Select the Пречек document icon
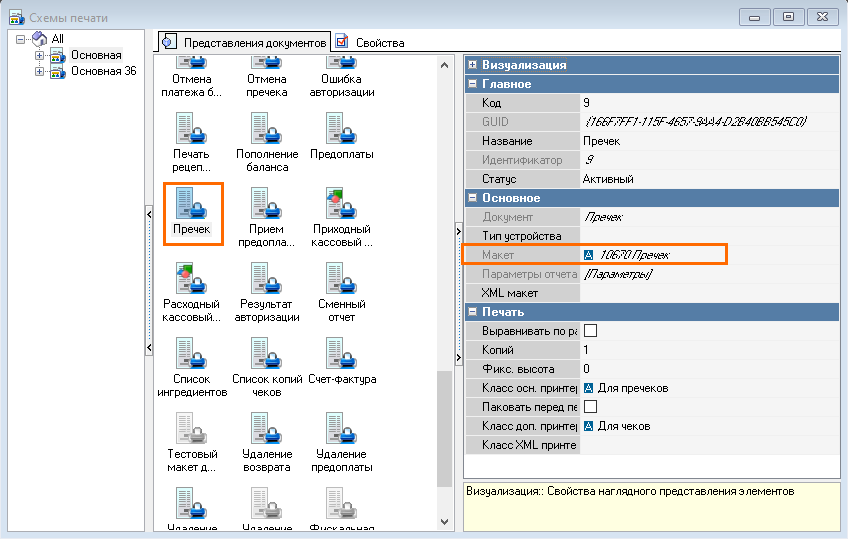Screen dimensions: 848x539 point(191,204)
